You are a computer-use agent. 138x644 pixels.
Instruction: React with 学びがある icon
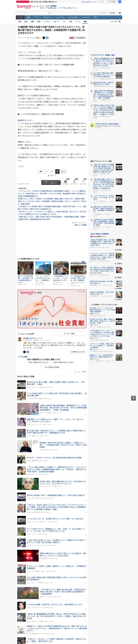(66, 182)
